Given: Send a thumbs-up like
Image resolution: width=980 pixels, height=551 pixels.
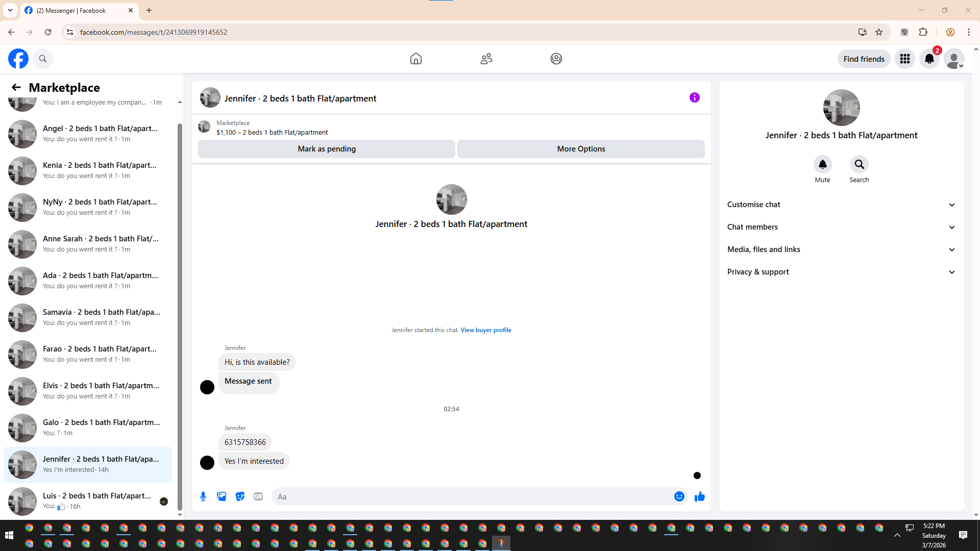Looking at the screenshot, I should (x=700, y=496).
